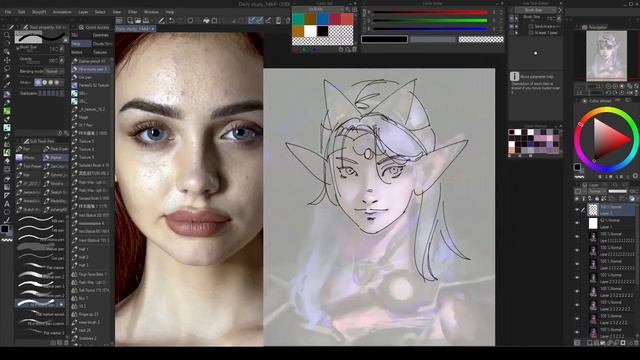The image size is (640, 360).
Task: Select the Move layer tool
Action: click(x=7, y=60)
